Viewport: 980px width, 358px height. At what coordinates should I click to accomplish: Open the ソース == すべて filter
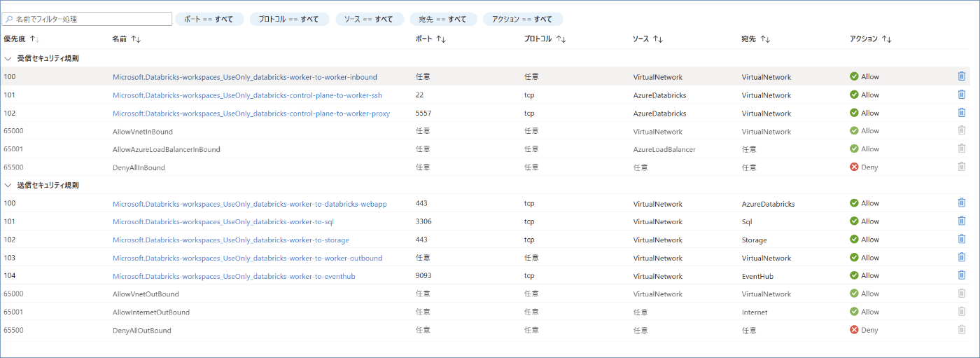(x=369, y=19)
